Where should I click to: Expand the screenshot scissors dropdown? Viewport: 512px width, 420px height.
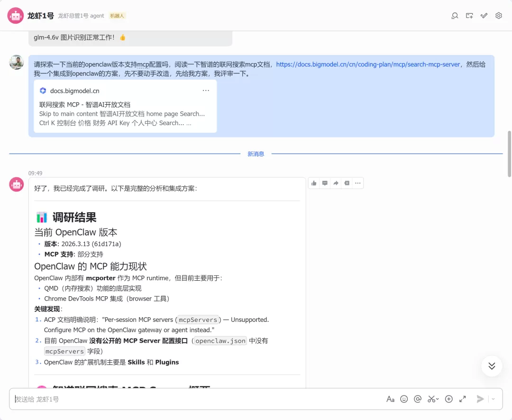pyautogui.click(x=438, y=399)
